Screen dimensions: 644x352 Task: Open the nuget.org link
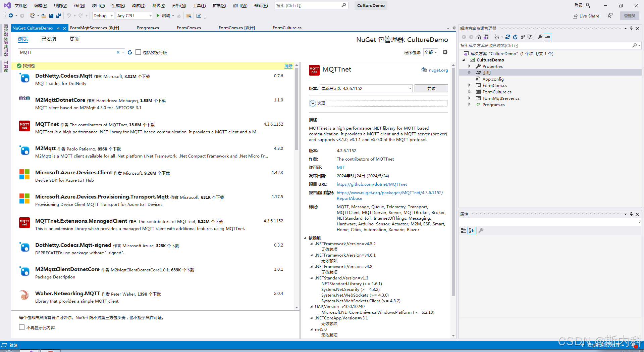(438, 70)
